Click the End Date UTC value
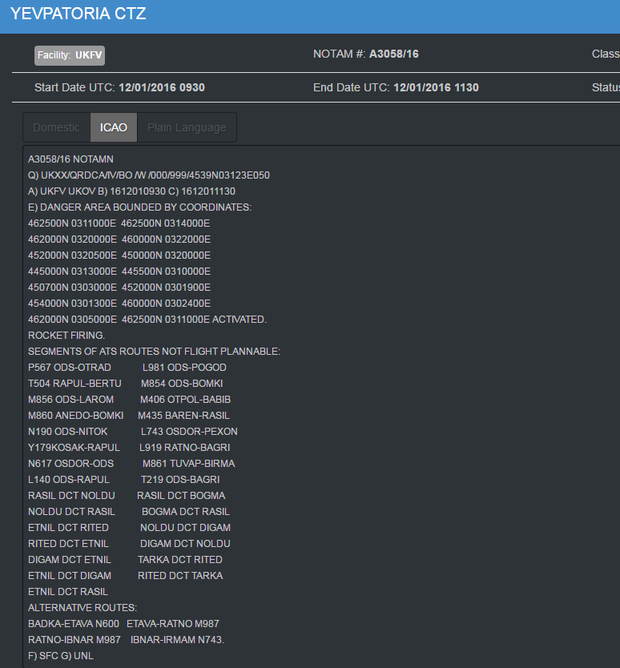This screenshot has width=620, height=668. click(436, 88)
